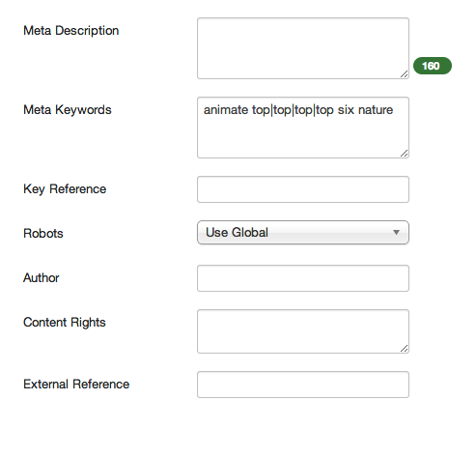
Task: Click the Key Reference label
Action: (x=65, y=189)
